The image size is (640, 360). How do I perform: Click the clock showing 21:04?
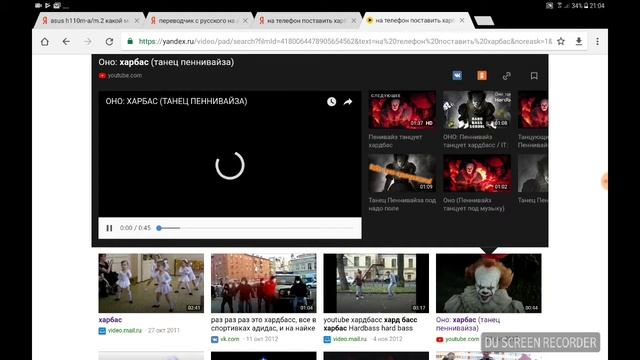click(x=597, y=6)
